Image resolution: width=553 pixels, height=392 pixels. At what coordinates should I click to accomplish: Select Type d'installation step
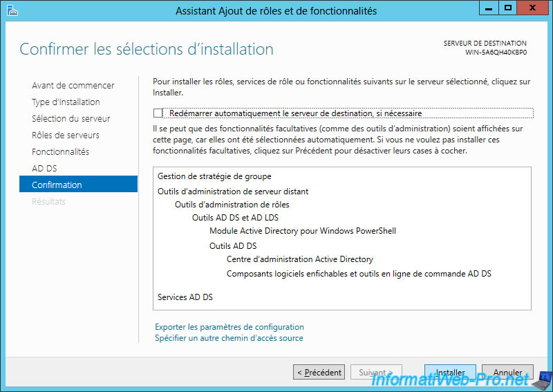click(66, 102)
